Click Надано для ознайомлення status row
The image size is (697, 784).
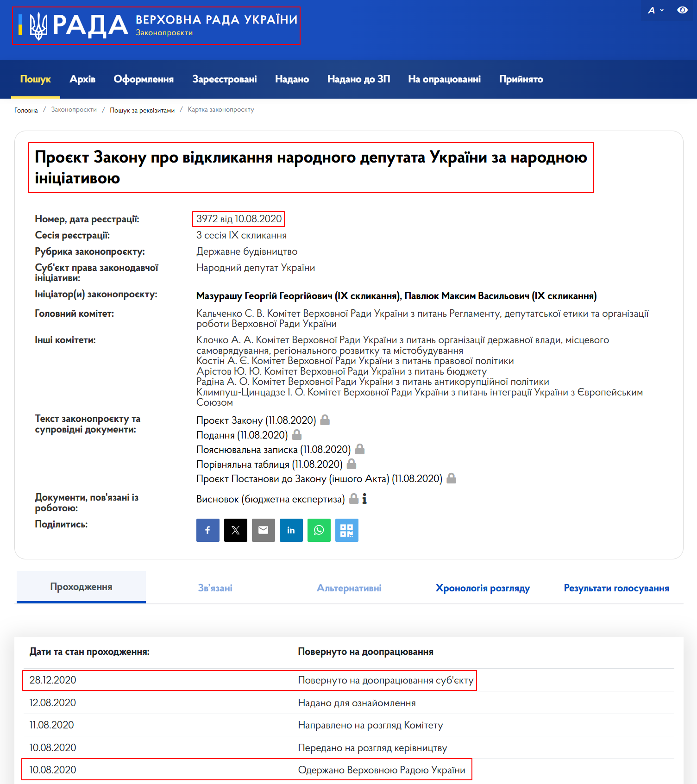pyautogui.click(x=349, y=702)
